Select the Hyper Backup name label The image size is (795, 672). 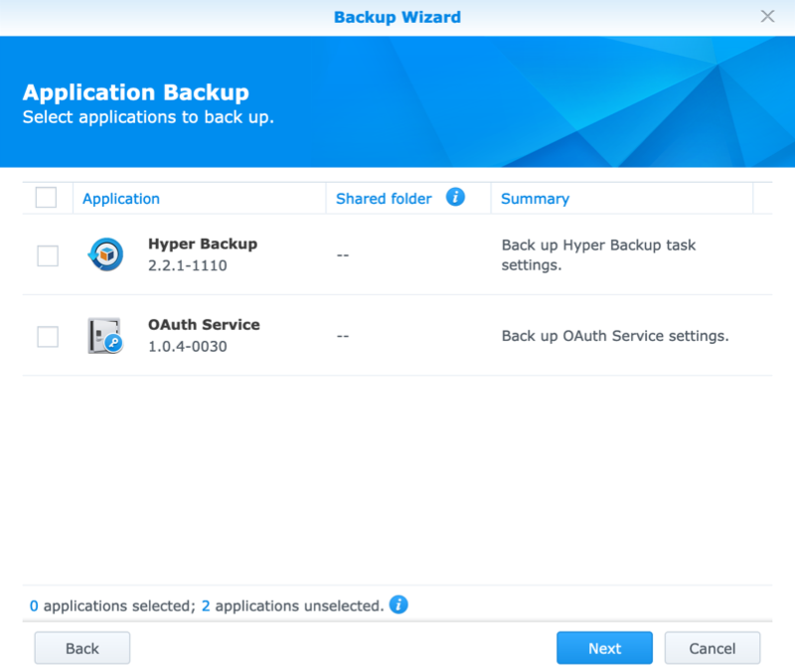[203, 244]
